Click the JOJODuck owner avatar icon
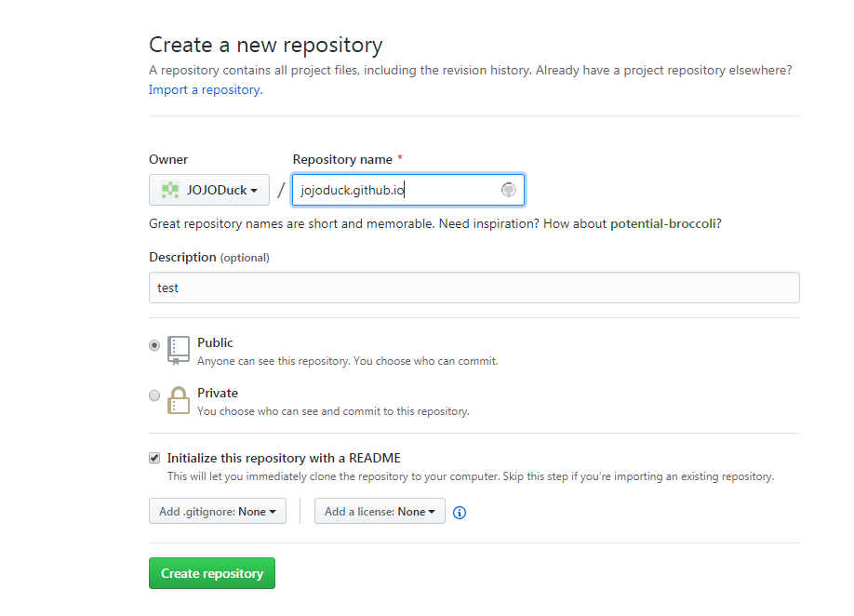 (169, 190)
